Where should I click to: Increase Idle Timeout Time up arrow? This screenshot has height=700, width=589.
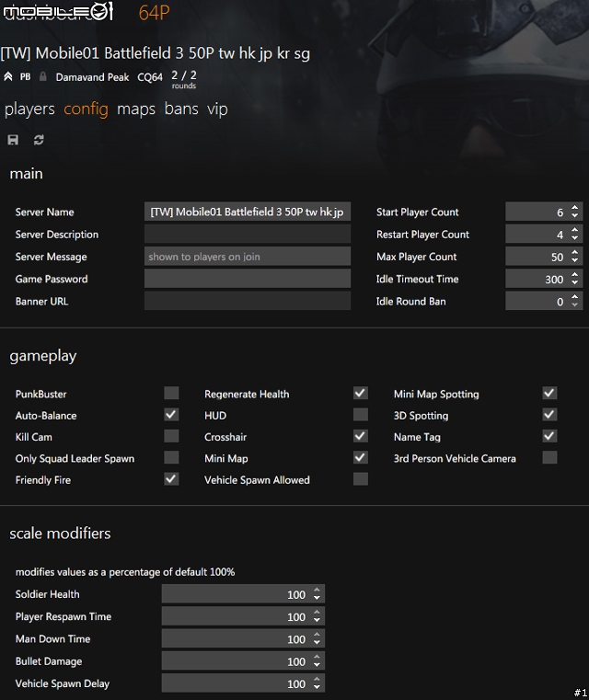[574, 274]
